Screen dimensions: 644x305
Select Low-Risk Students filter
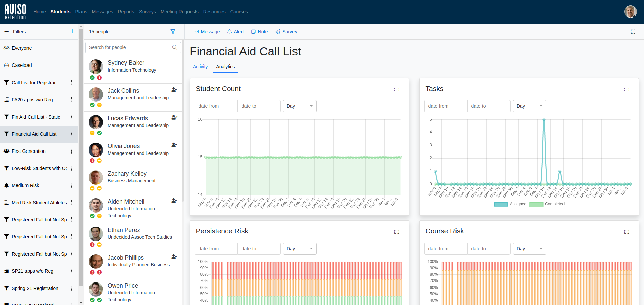[39, 168]
